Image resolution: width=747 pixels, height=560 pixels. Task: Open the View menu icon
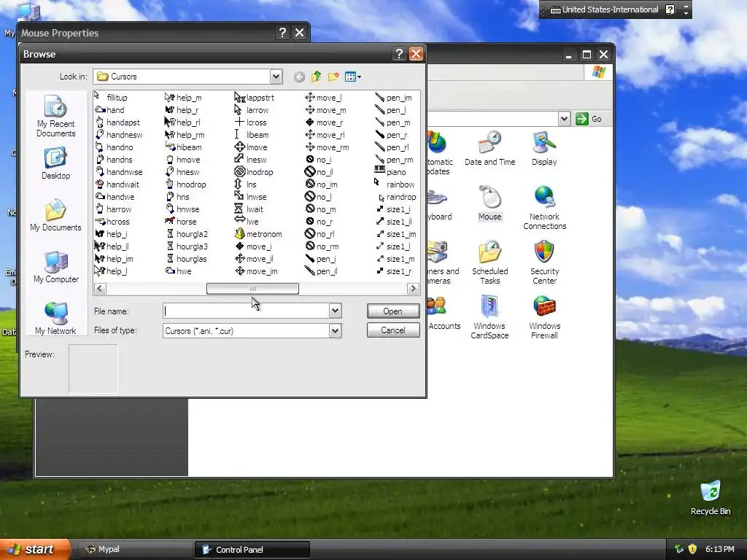tap(352, 77)
